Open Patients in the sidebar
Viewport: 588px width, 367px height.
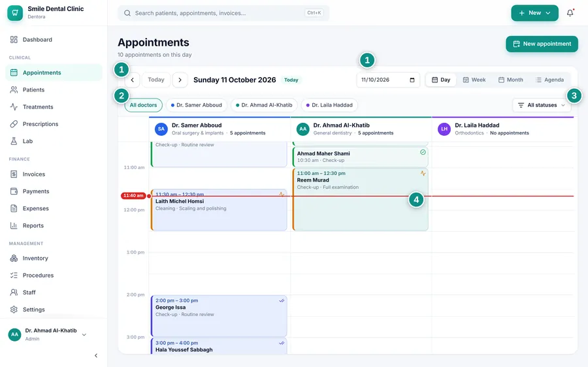(x=54, y=90)
